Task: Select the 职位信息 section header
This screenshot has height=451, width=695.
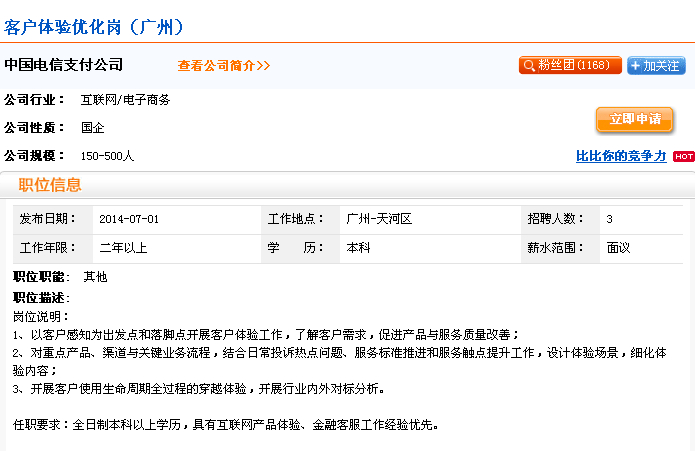Action: coord(50,185)
